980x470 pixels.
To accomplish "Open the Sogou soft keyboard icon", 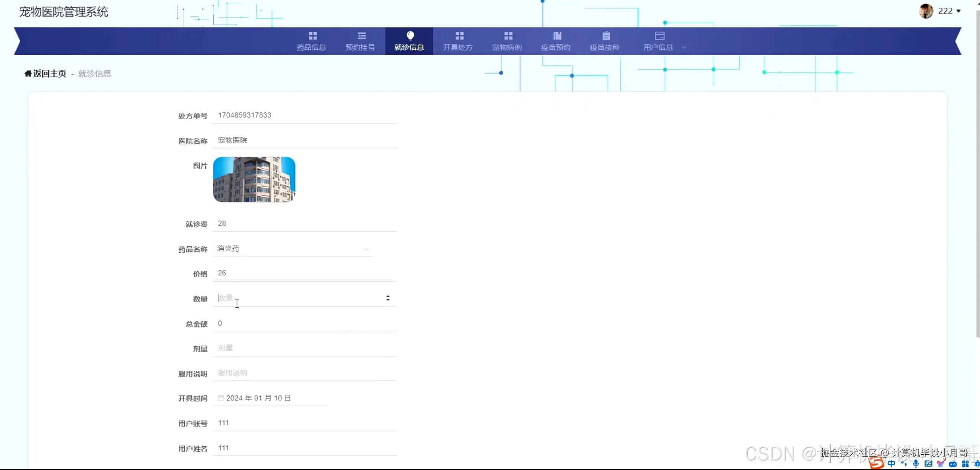I will 928,464.
